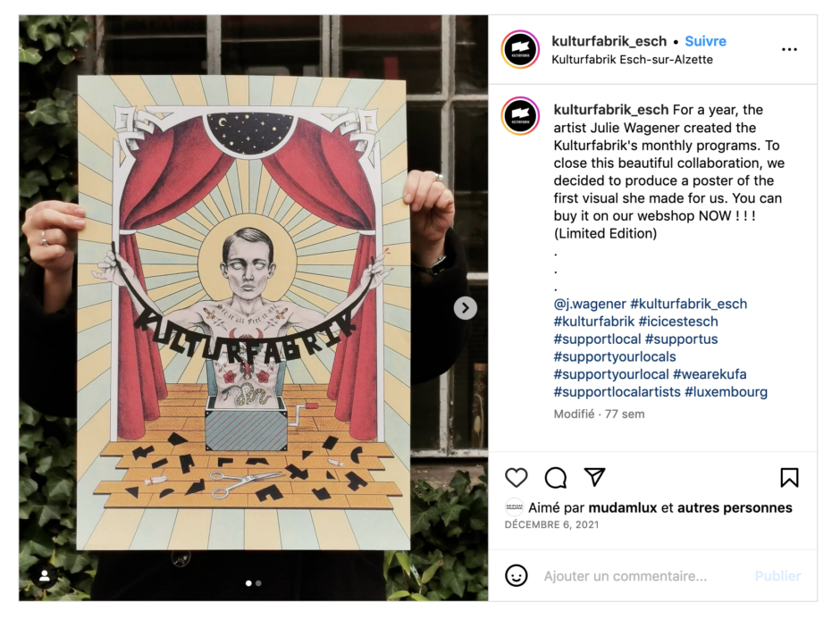Save post with the bookmark icon
This screenshot has width=840, height=619.
(x=789, y=477)
